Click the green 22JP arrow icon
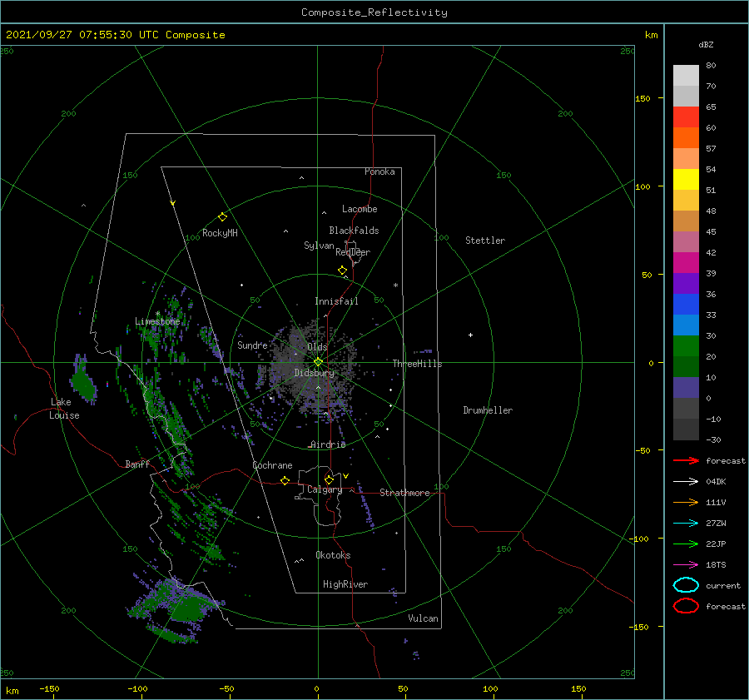The width and height of the screenshot is (749, 700). pos(686,544)
